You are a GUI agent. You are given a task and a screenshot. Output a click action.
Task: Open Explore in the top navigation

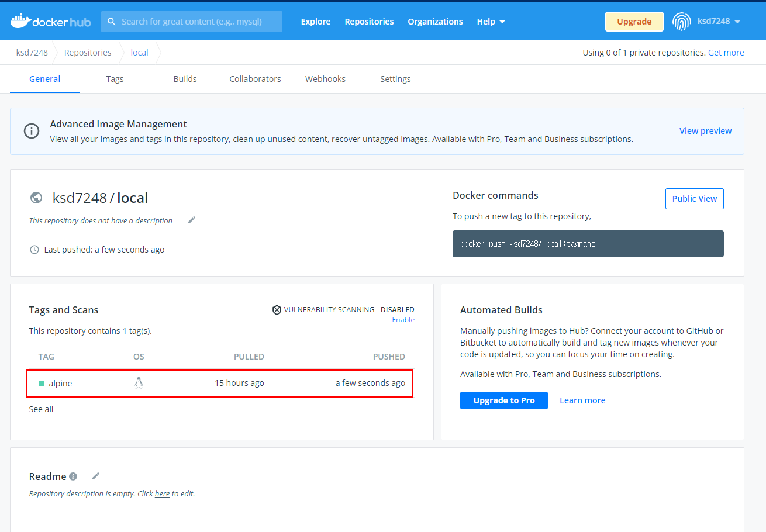pos(316,22)
